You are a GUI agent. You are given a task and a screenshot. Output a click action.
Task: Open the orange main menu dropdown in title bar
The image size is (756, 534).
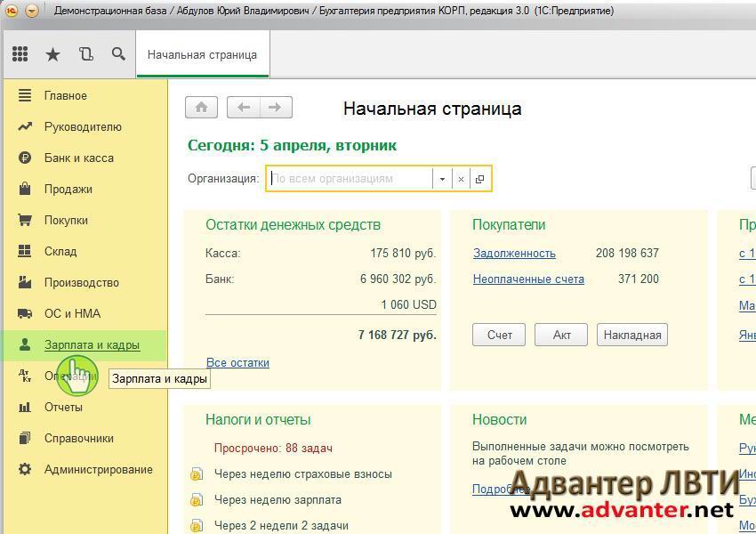coord(32,10)
